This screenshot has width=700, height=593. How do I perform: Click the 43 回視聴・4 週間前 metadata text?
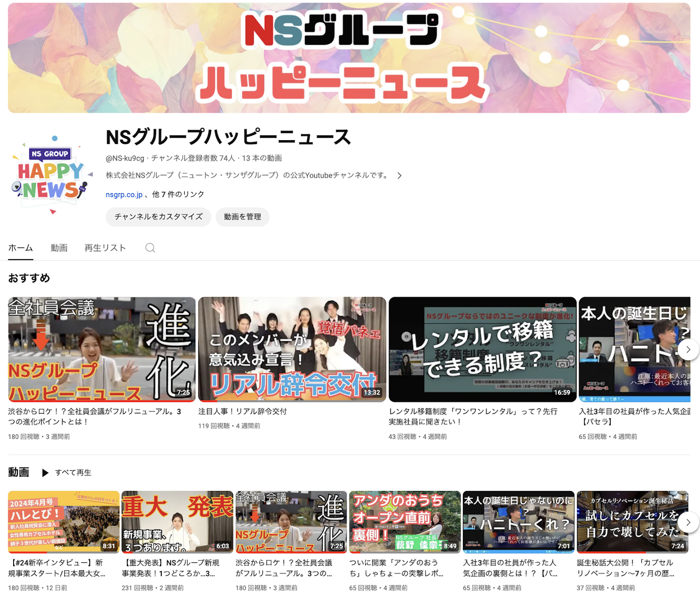click(x=418, y=437)
